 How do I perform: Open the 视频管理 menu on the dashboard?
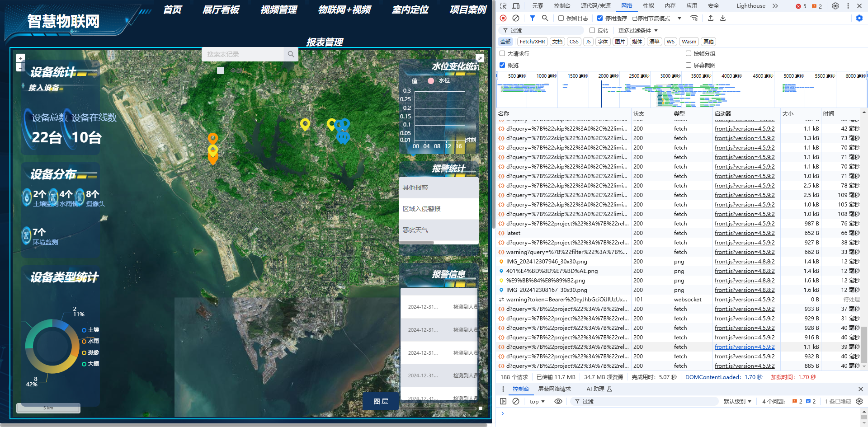[x=278, y=10]
